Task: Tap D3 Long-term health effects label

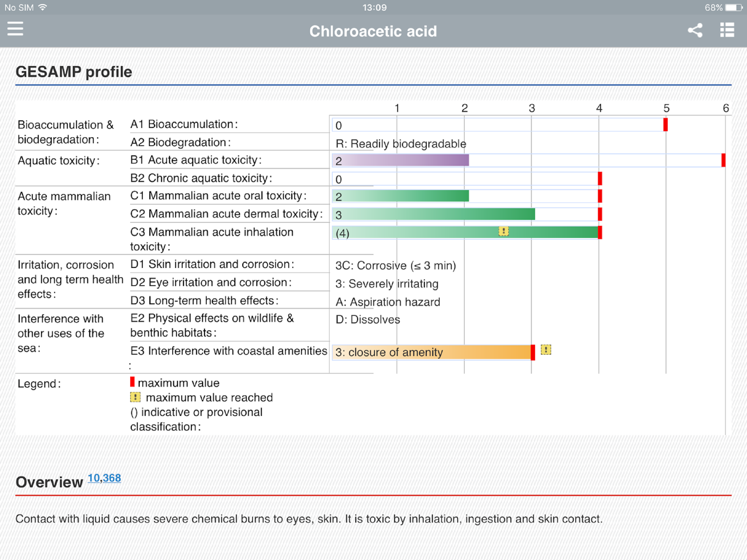Action: click(x=205, y=301)
